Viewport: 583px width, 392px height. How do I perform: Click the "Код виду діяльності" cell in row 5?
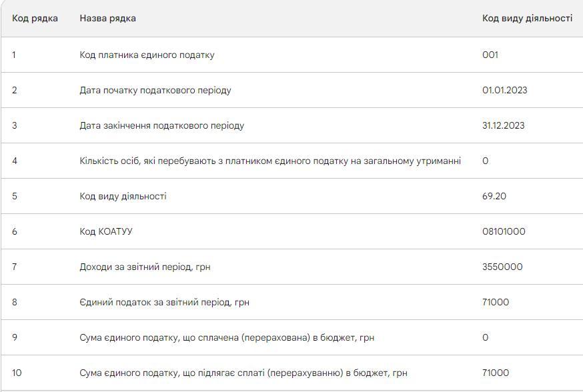(123, 196)
